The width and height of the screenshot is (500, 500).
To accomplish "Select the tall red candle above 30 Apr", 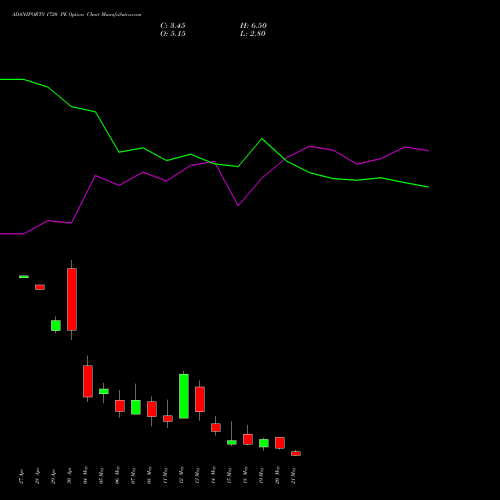I will point(72,299).
